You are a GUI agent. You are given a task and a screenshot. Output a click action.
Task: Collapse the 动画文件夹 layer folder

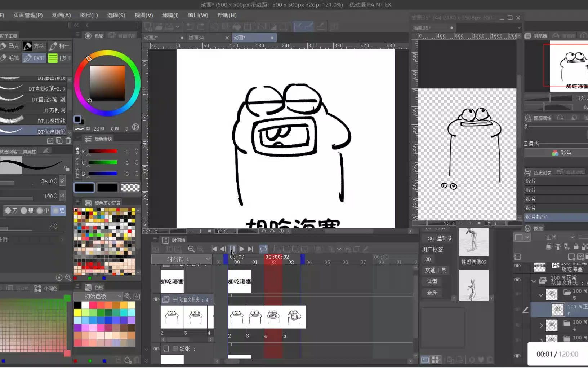[534, 281]
